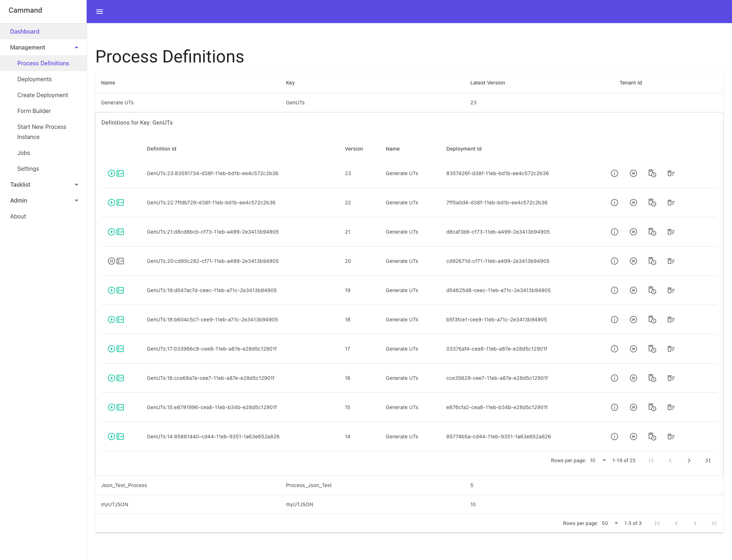
Task: Open rows per page dropdown showing 10
Action: coord(598,460)
